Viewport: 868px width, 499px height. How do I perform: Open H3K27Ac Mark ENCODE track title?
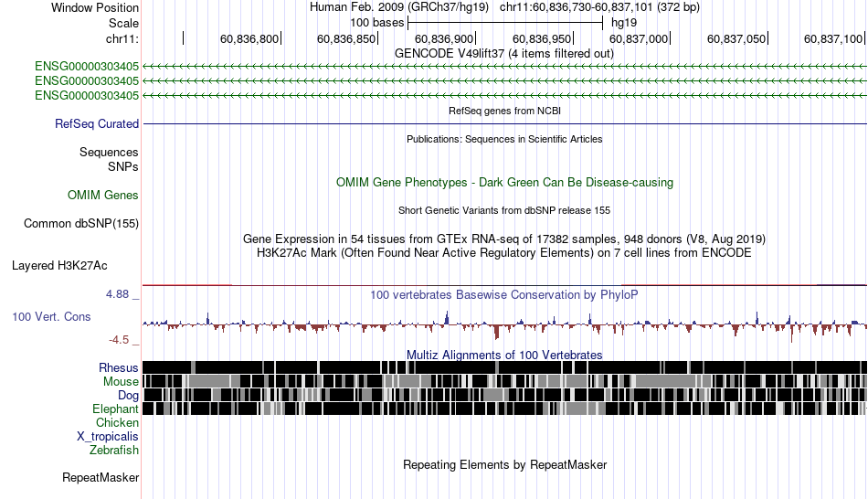(x=504, y=253)
